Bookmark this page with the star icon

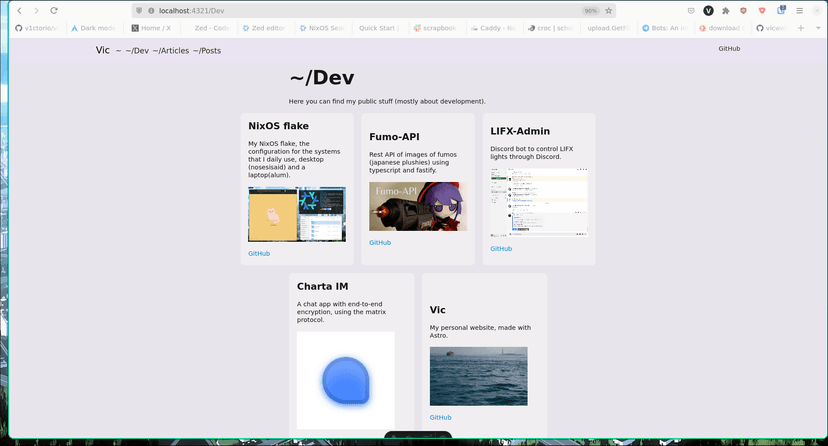tap(609, 10)
